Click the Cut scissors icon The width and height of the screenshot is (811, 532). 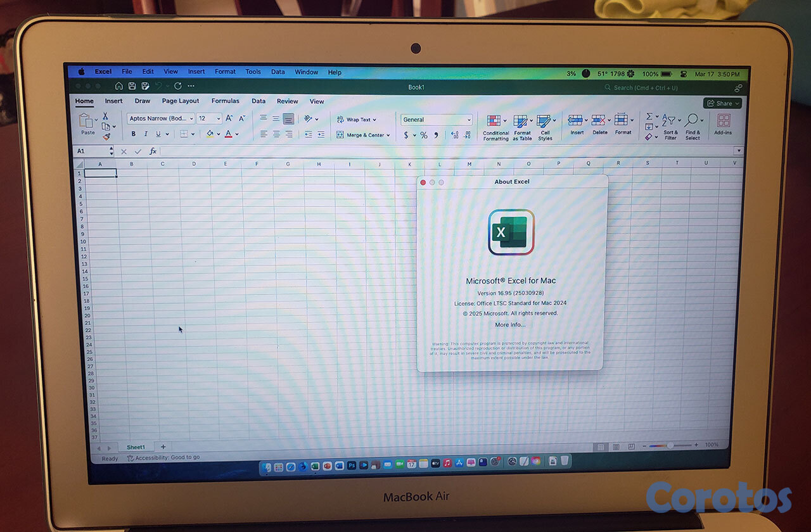click(x=105, y=117)
